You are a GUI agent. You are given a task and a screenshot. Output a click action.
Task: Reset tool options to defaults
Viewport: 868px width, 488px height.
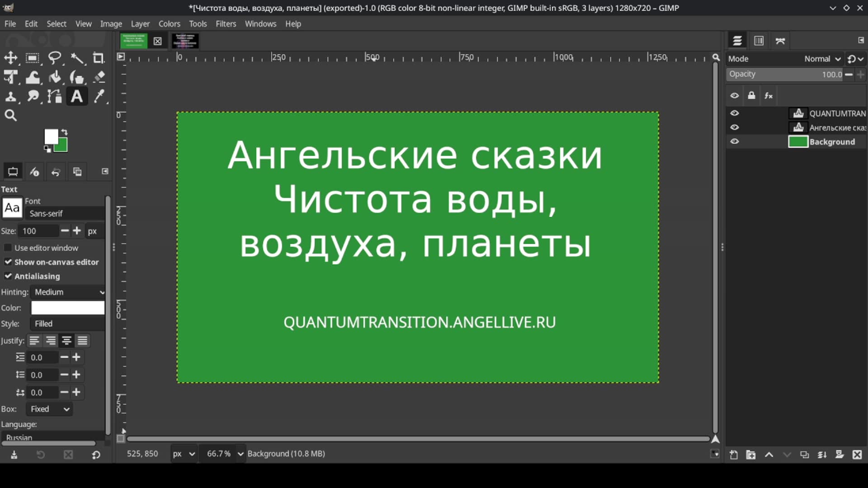click(96, 455)
